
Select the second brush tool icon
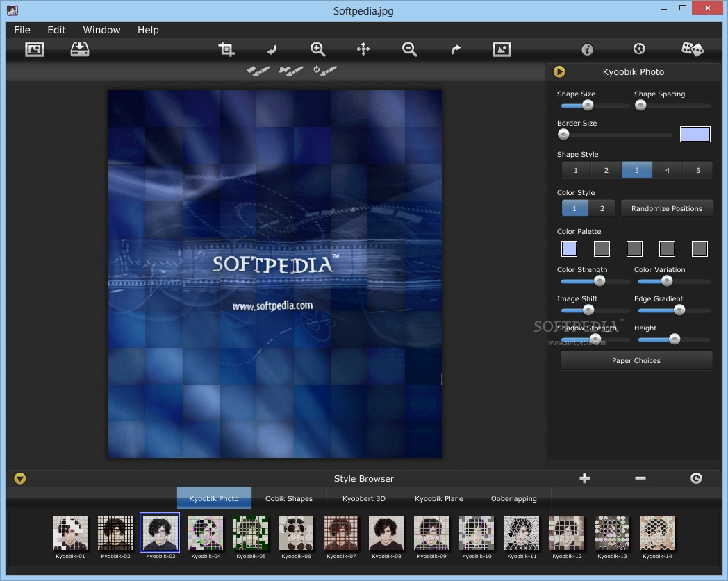point(291,71)
